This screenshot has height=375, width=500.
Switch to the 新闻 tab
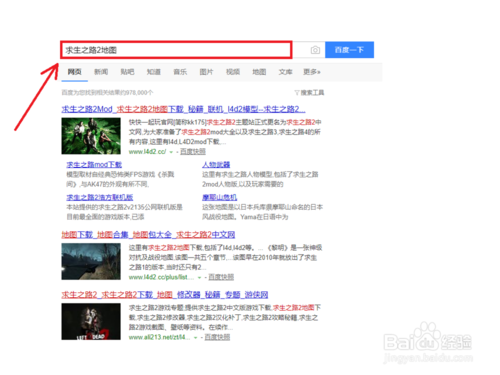click(101, 72)
